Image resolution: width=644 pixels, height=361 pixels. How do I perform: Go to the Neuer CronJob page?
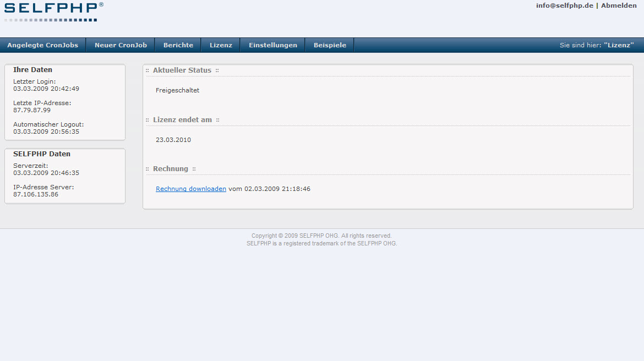121,45
